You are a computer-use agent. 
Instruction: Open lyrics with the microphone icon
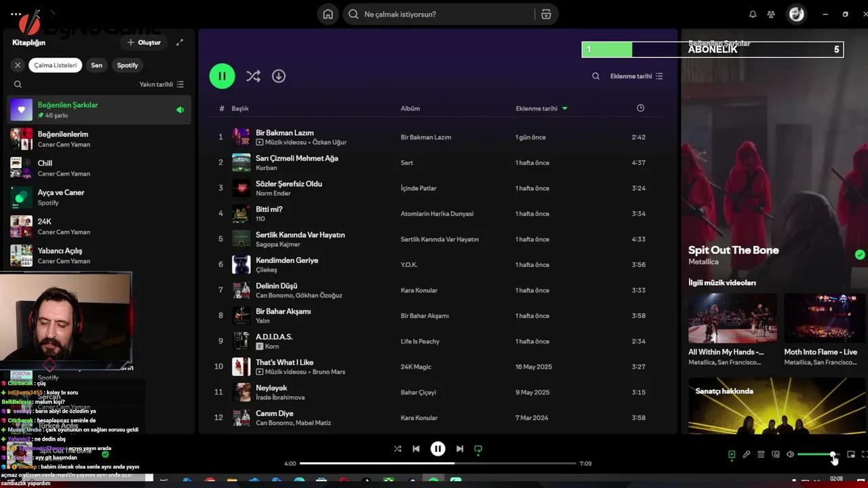point(746,454)
